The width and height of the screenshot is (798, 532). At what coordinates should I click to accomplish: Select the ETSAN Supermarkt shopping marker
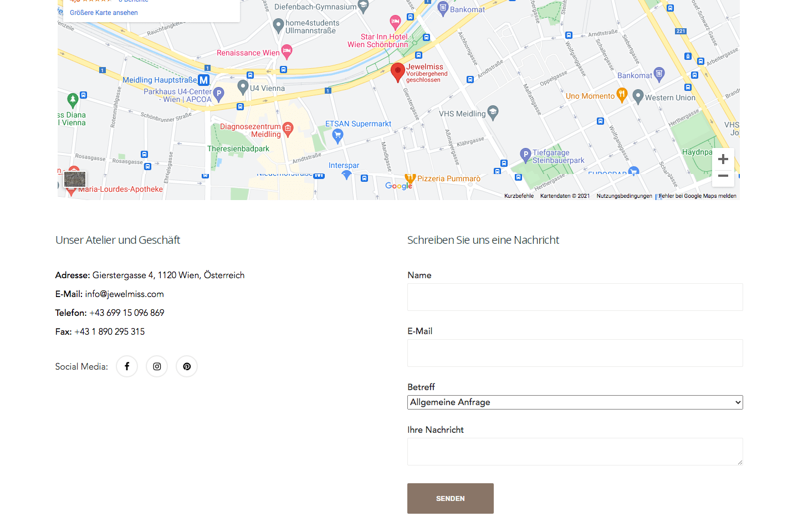pos(337,135)
